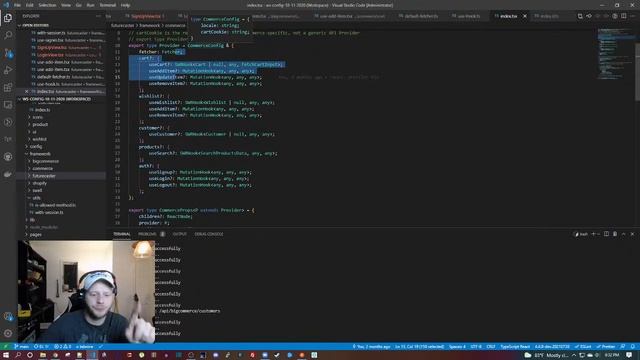Viewport: 640px width, 360px height.
Task: Click the feedback icon in status bar
Action: [x=623, y=347]
